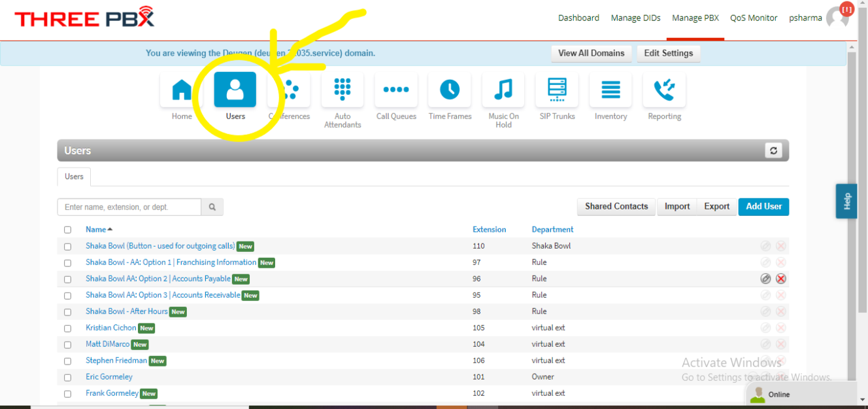This screenshot has height=409, width=868.
Task: Open the Users section icon
Action: point(235,90)
